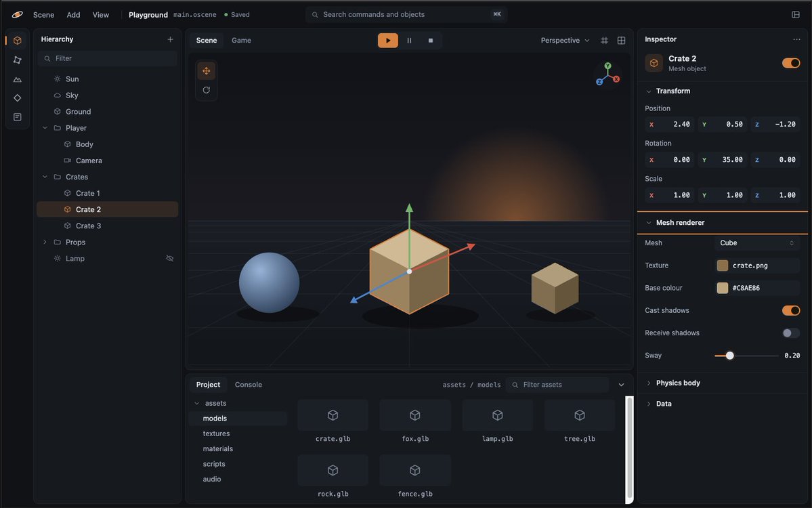Toggle the viewport grid icon
The height and width of the screenshot is (508, 812).
(x=604, y=41)
